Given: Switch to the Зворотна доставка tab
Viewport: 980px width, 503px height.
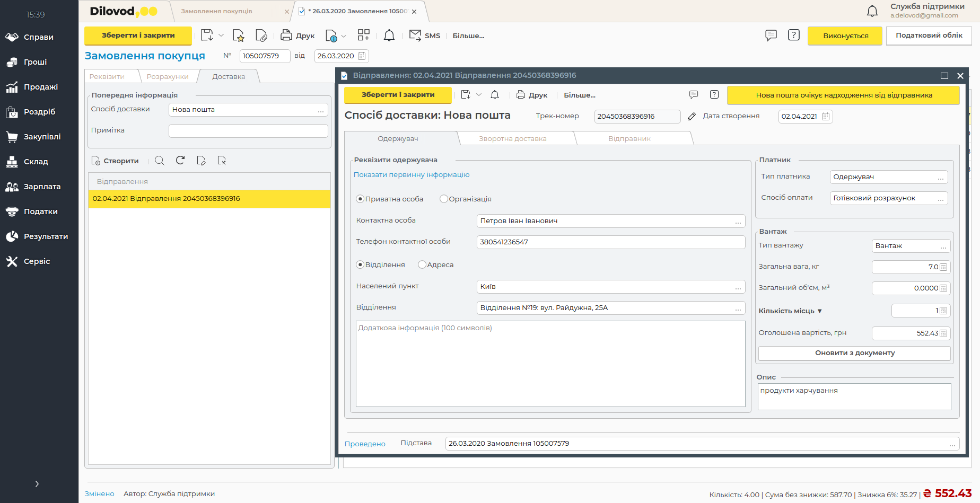Looking at the screenshot, I should pos(512,139).
